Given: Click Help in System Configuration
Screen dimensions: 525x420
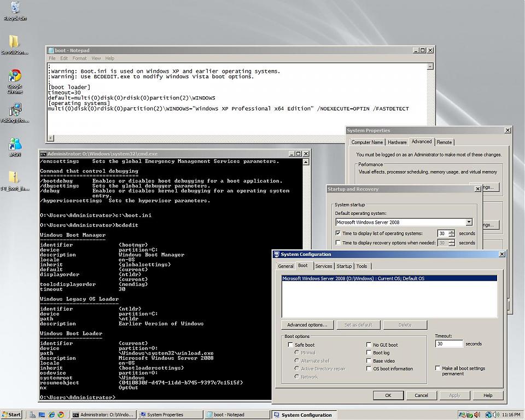Looking at the screenshot, I should (x=488, y=395).
